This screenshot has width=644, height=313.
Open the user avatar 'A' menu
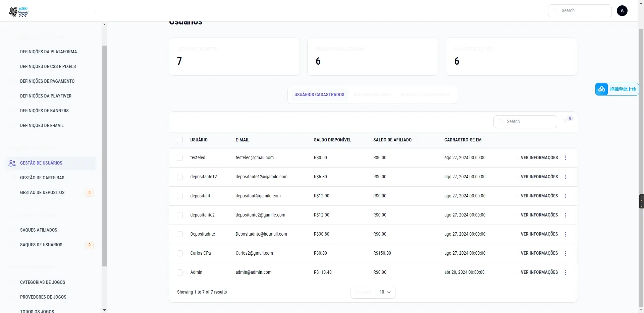pos(622,11)
